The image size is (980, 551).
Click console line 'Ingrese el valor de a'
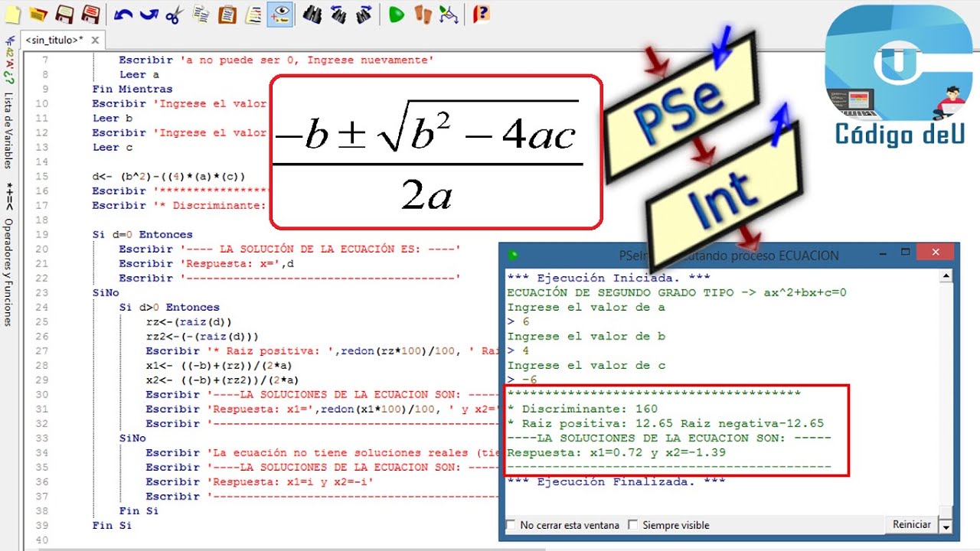click(586, 307)
